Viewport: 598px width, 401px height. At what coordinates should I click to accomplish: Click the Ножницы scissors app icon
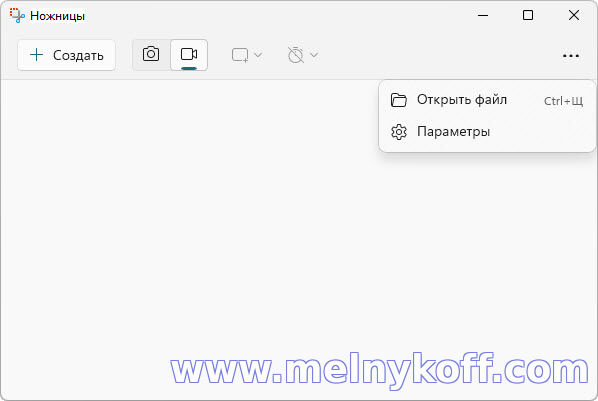click(17, 15)
